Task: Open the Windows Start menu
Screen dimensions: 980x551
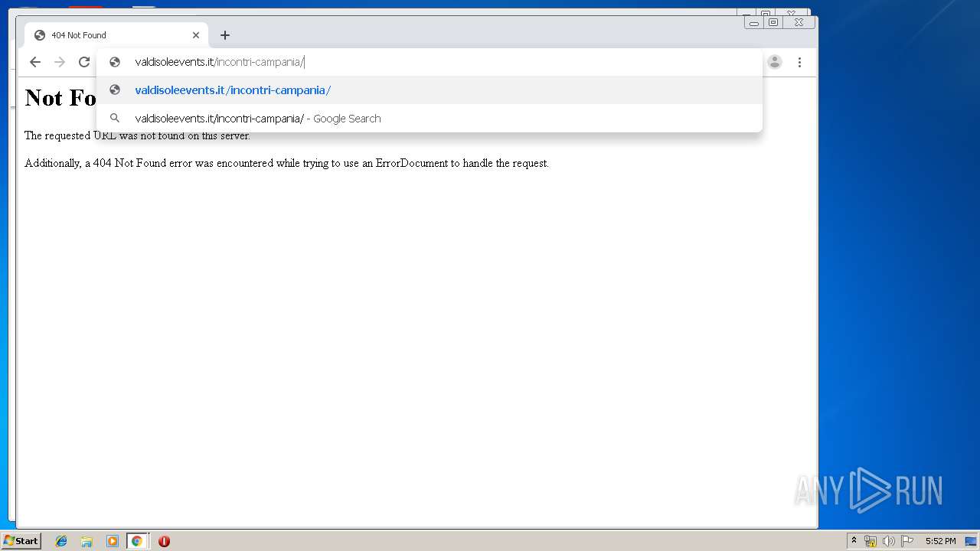Action: [21, 541]
